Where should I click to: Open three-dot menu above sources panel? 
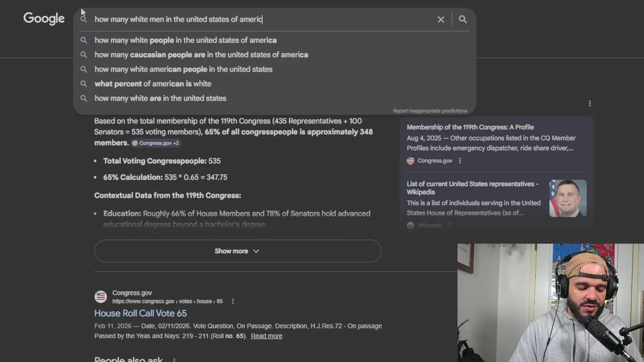(590, 104)
